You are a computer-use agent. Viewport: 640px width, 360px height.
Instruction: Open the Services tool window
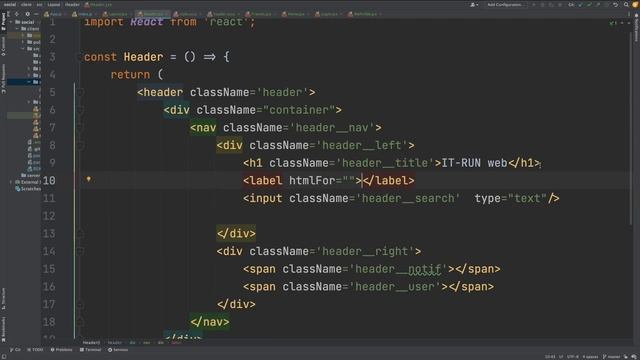click(x=118, y=350)
